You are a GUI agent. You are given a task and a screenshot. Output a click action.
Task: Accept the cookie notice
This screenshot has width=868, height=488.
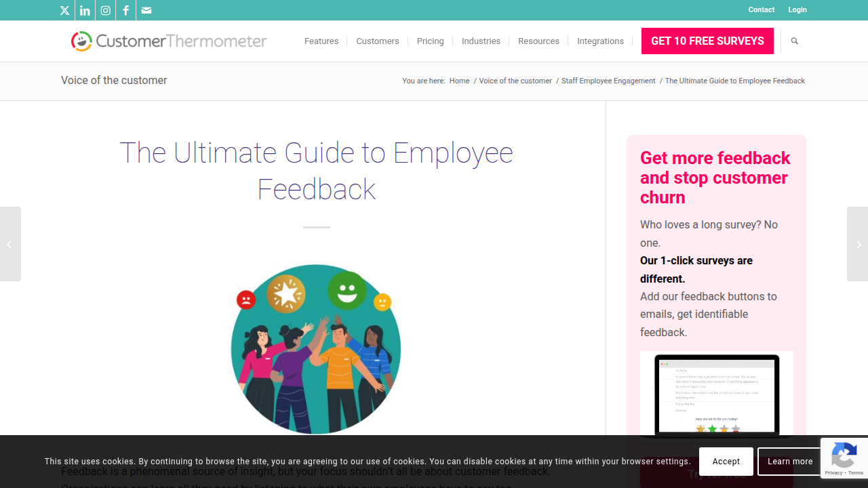coord(726,462)
